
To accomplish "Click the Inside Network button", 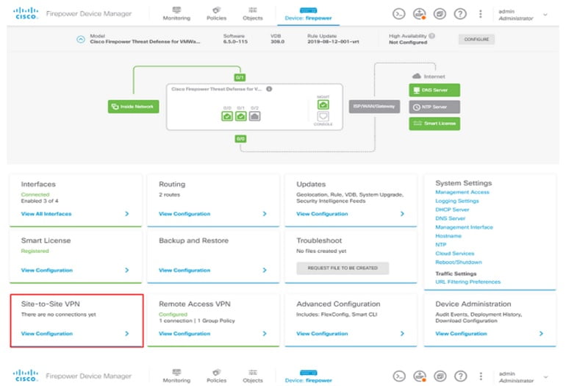I will click(133, 107).
